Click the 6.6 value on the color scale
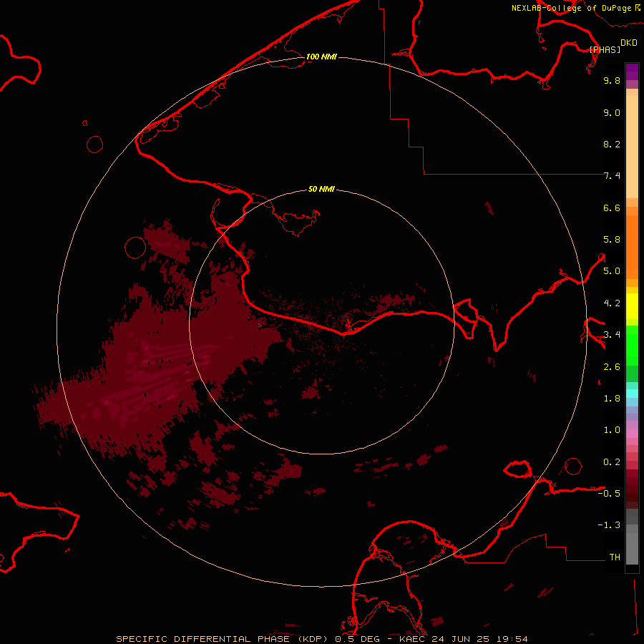 click(612, 208)
